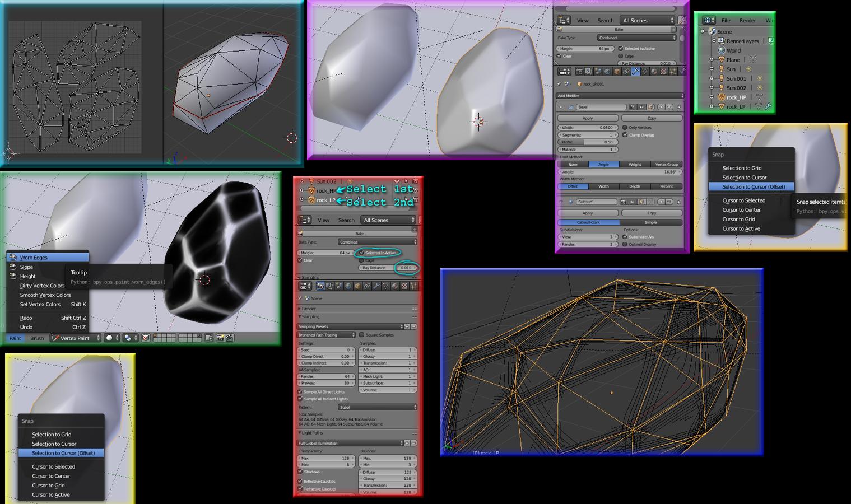Open the Texture checker tab in purple panel
The width and height of the screenshot is (851, 504).
tap(663, 72)
